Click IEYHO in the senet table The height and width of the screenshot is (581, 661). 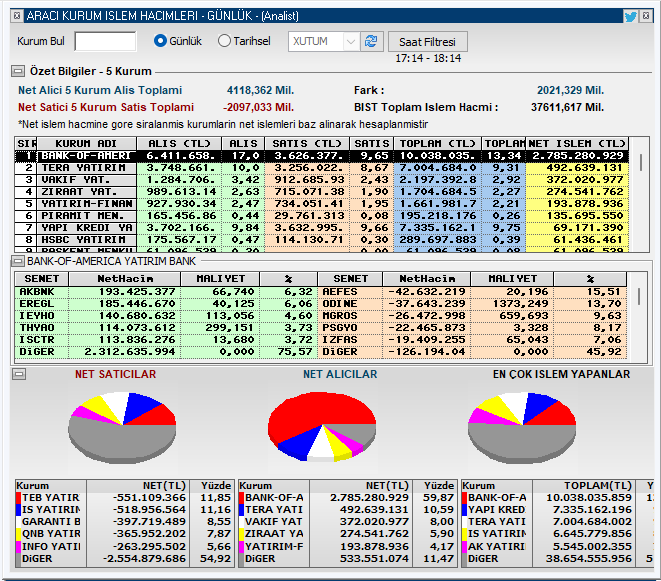tap(37, 316)
